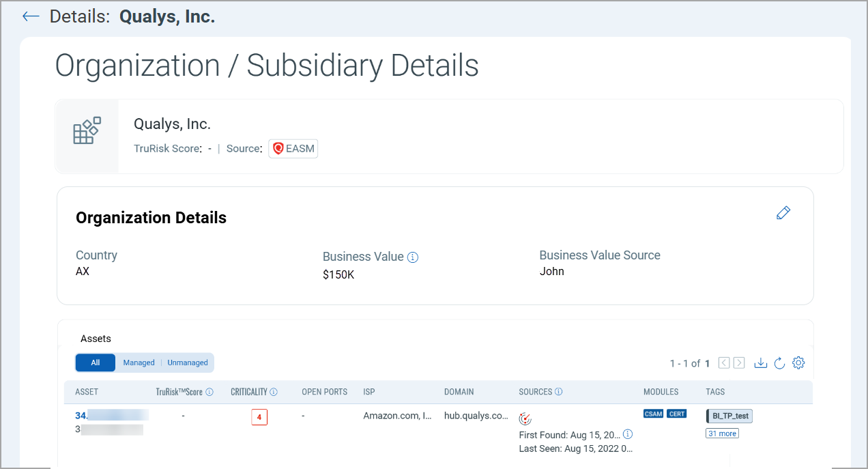
Task: Click the TruRisk Score column header
Action: click(x=179, y=392)
